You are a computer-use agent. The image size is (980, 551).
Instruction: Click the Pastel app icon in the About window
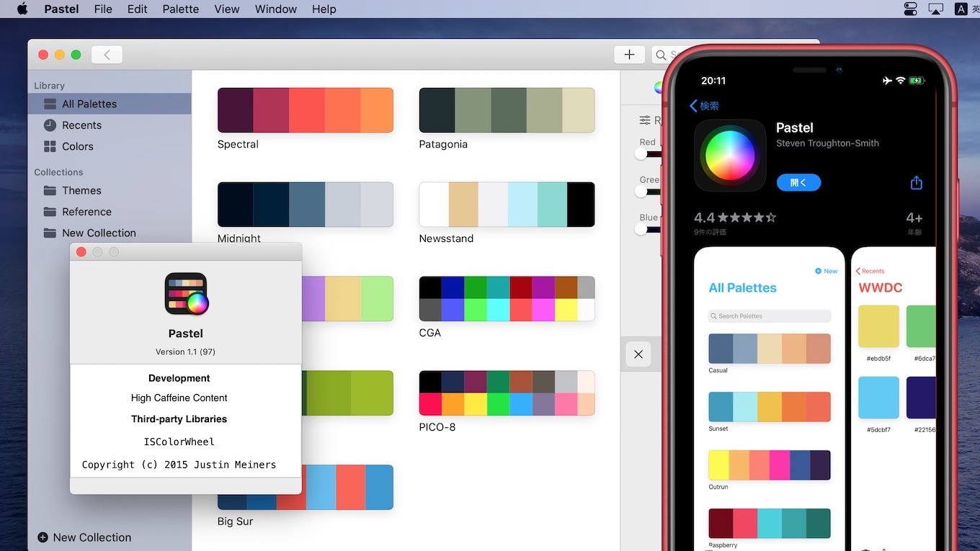pyautogui.click(x=186, y=293)
